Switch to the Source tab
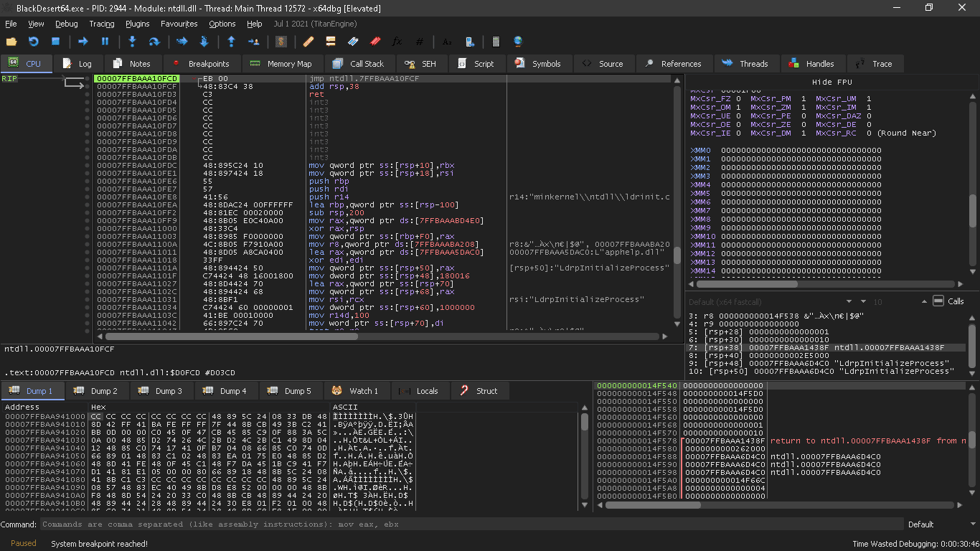Viewport: 980px width, 551px height. (x=603, y=64)
